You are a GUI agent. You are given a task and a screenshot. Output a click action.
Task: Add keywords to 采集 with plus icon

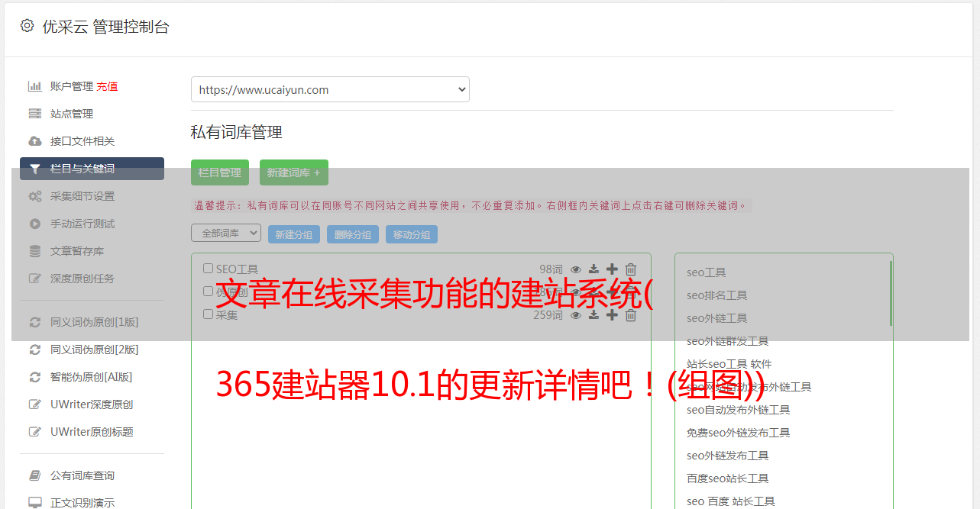pos(612,315)
